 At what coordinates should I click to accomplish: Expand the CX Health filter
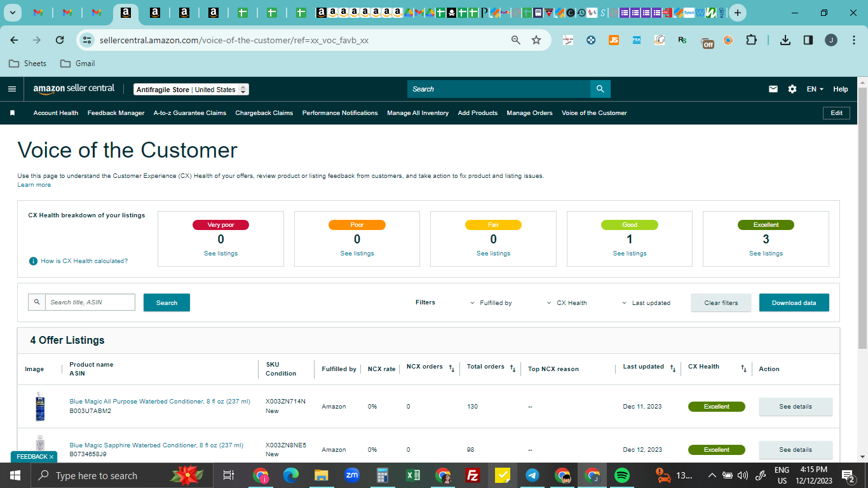[x=567, y=303]
